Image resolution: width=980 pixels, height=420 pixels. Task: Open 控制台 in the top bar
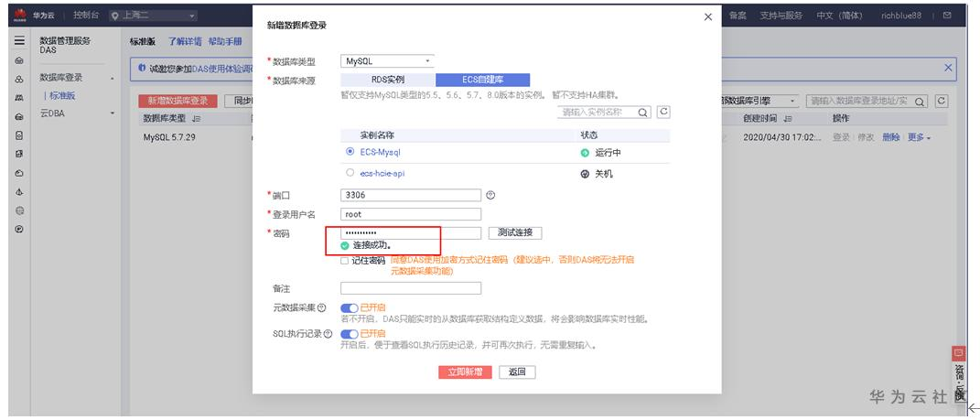point(85,16)
